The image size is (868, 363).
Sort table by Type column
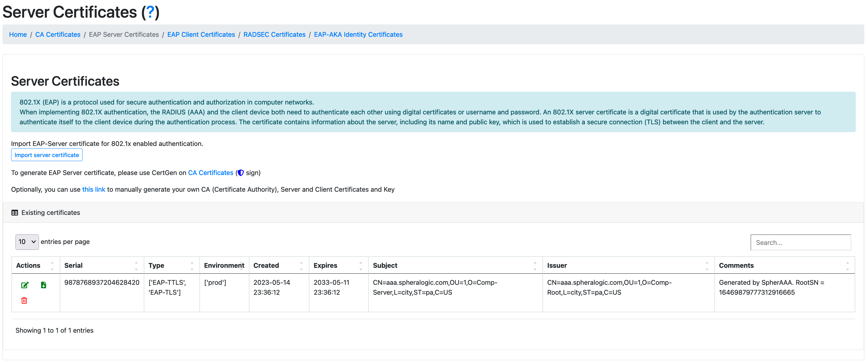pos(172,265)
